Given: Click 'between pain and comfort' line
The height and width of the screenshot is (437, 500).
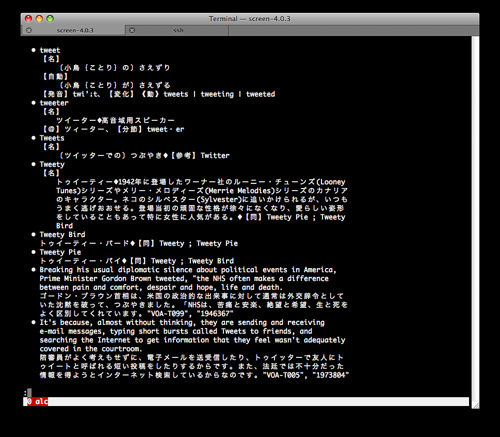Looking at the screenshot, I should [161, 287].
